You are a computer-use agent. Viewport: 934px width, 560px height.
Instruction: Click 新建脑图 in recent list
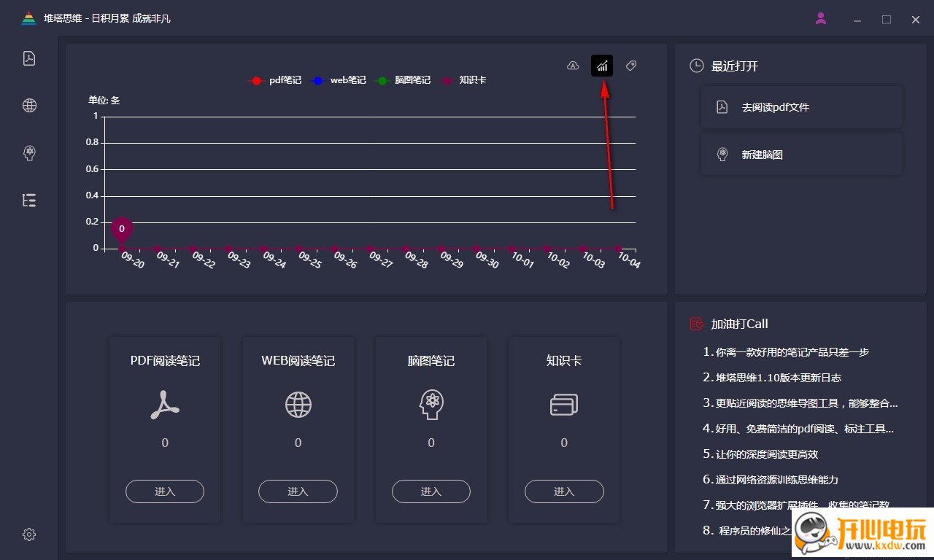click(x=801, y=155)
